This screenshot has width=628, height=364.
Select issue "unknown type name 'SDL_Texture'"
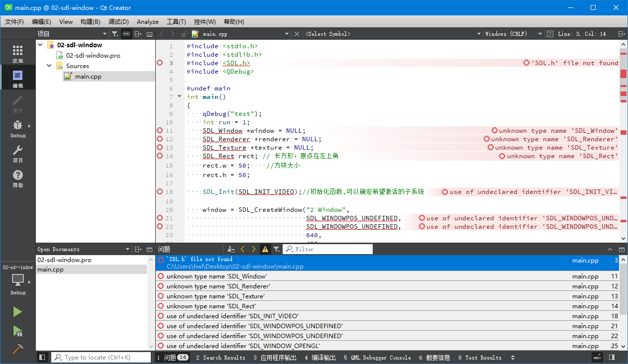tap(388, 296)
